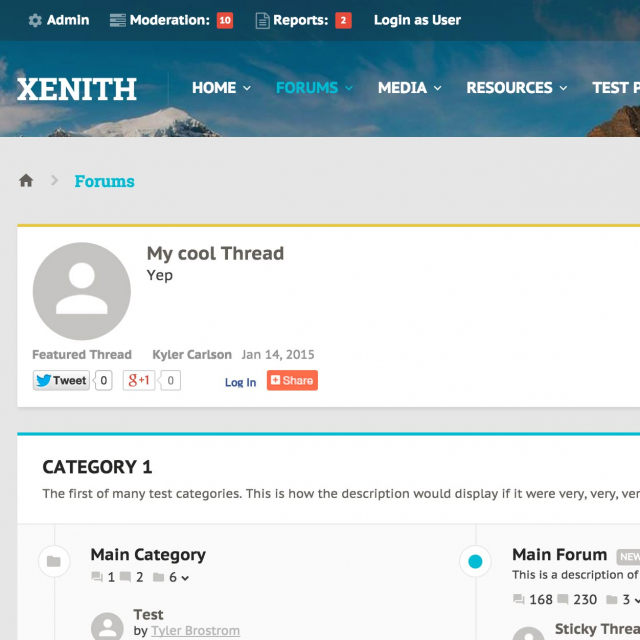
Task: Click the Log In link
Action: tap(240, 382)
